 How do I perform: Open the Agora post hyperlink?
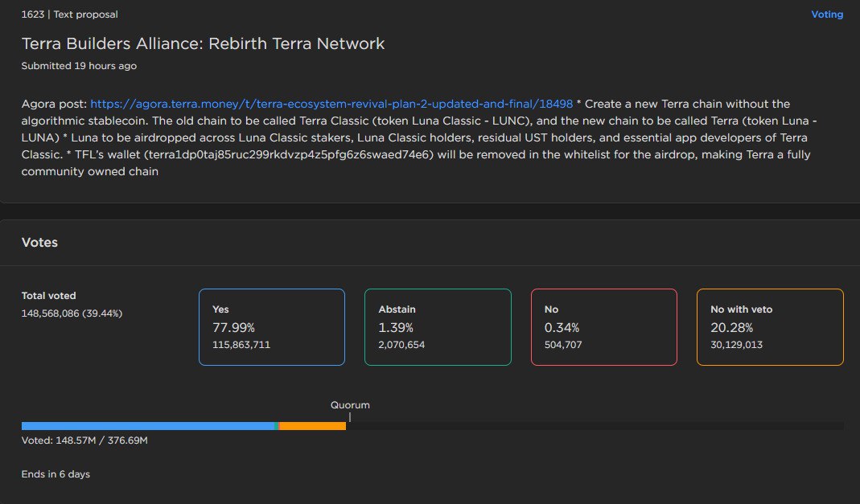click(331, 104)
